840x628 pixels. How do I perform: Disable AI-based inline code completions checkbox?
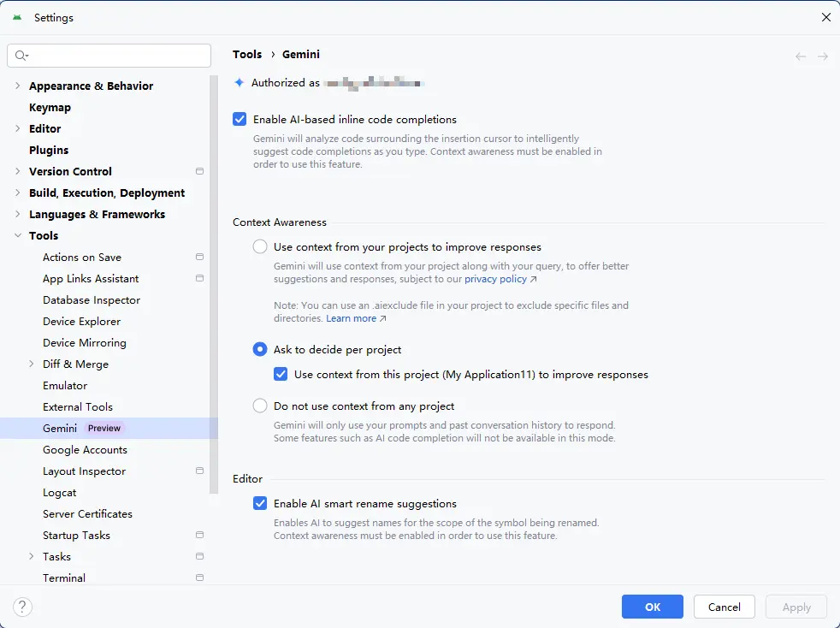coord(240,120)
